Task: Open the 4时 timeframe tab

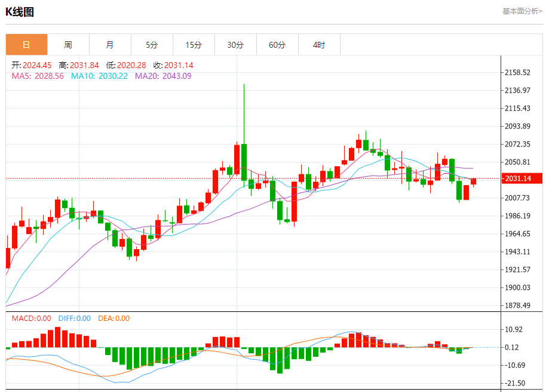Action: pyautogui.click(x=319, y=45)
